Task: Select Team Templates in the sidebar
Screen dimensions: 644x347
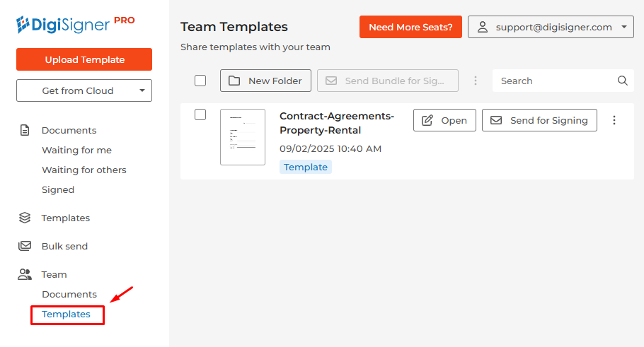Action: [x=66, y=314]
